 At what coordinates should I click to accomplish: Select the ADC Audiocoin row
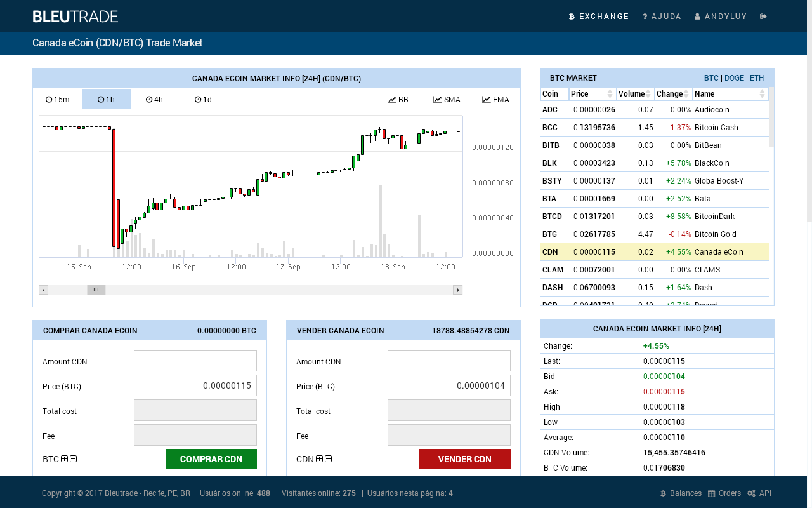[655, 110]
